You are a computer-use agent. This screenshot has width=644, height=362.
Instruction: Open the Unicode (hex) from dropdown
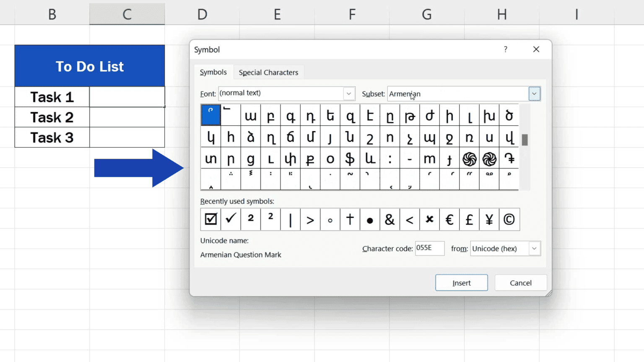tap(534, 248)
